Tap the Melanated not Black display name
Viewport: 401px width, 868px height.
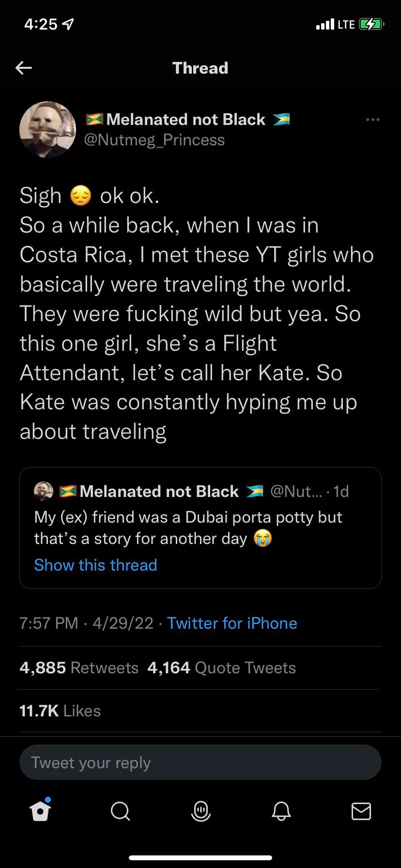[186, 119]
